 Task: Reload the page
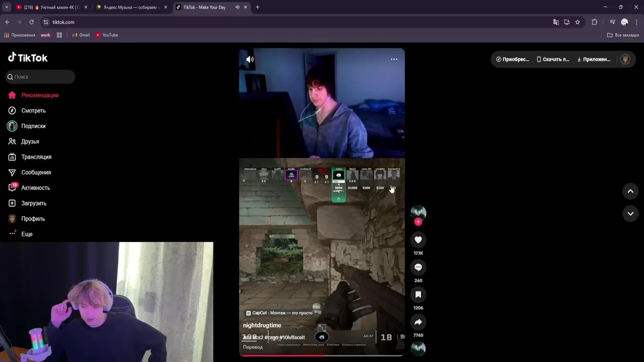31,22
